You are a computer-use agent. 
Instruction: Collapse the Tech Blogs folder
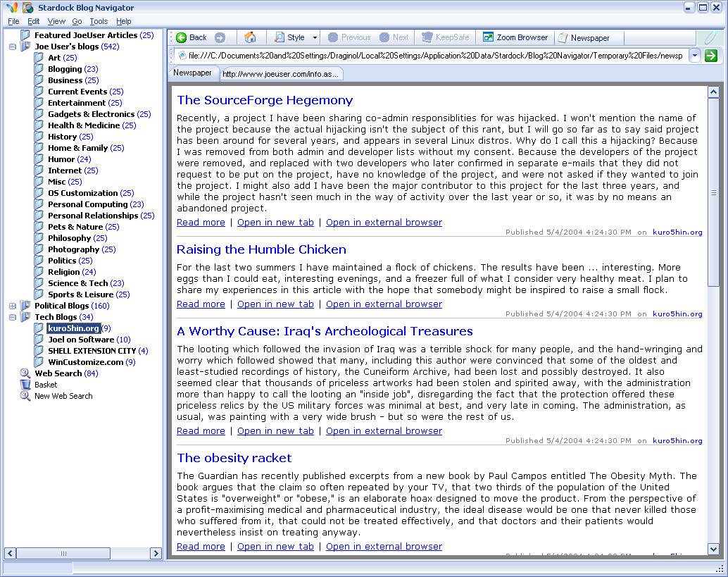point(13,317)
